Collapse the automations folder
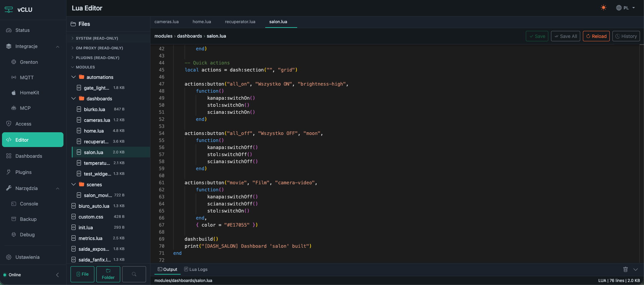The height and width of the screenshot is (285, 644). (x=74, y=77)
